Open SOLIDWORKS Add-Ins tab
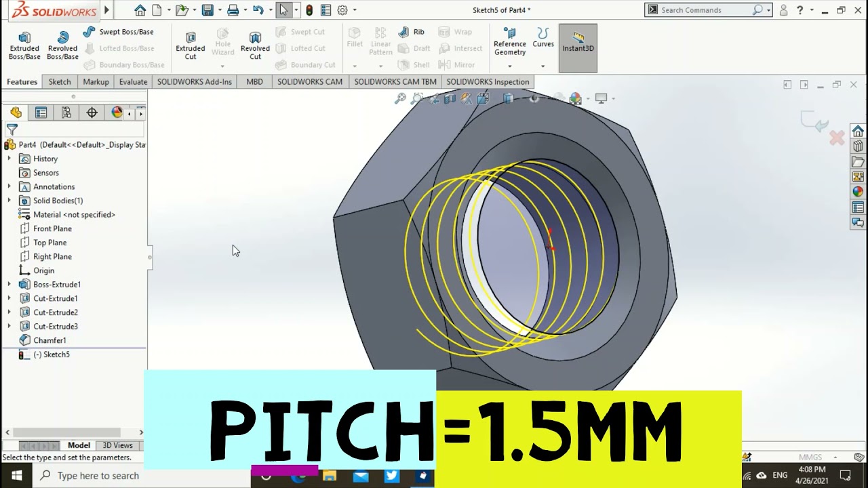This screenshot has height=488, width=868. (195, 82)
